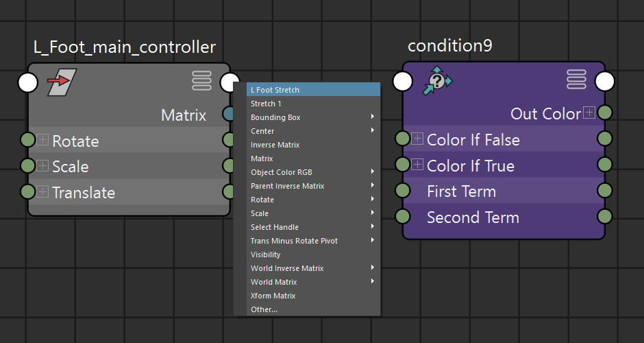This screenshot has height=343, width=644.
Task: Expand the Rotate attribute plus box
Action: [42, 139]
